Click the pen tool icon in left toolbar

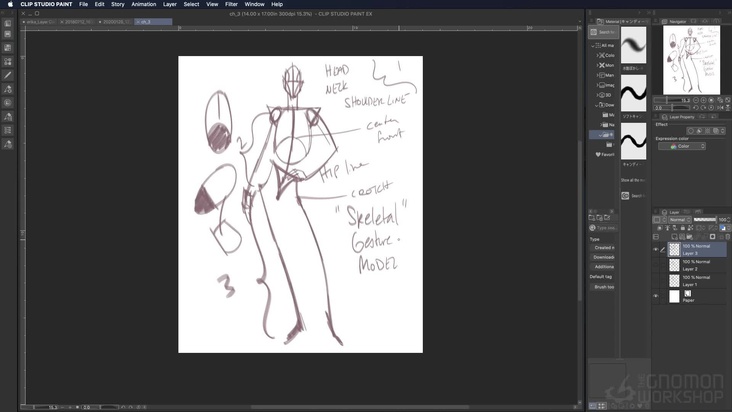point(8,75)
